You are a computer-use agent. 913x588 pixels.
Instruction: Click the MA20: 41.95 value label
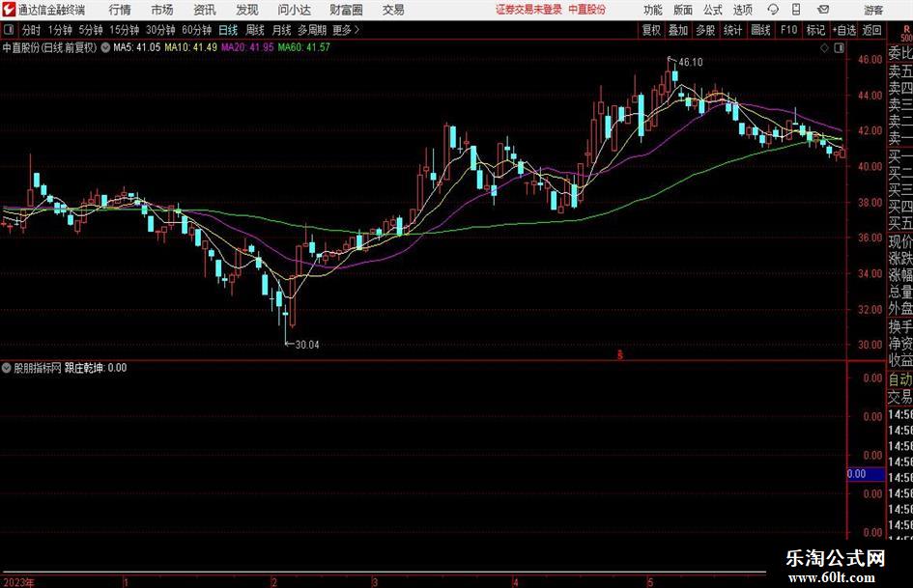coord(247,47)
